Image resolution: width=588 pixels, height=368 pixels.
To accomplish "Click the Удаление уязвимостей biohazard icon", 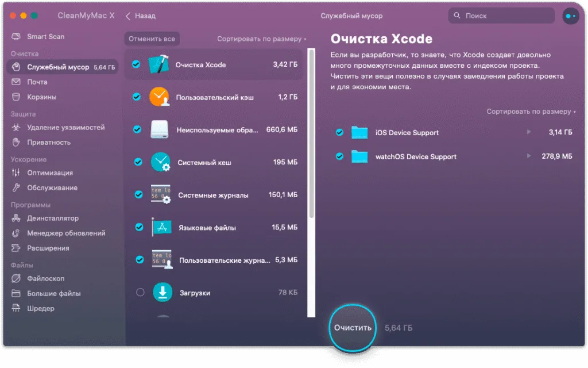I will [x=16, y=127].
